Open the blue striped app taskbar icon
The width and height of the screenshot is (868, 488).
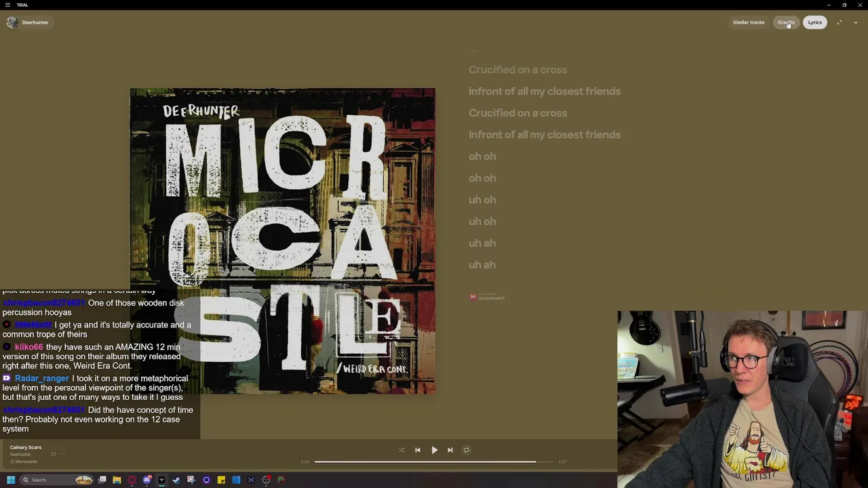(236, 480)
